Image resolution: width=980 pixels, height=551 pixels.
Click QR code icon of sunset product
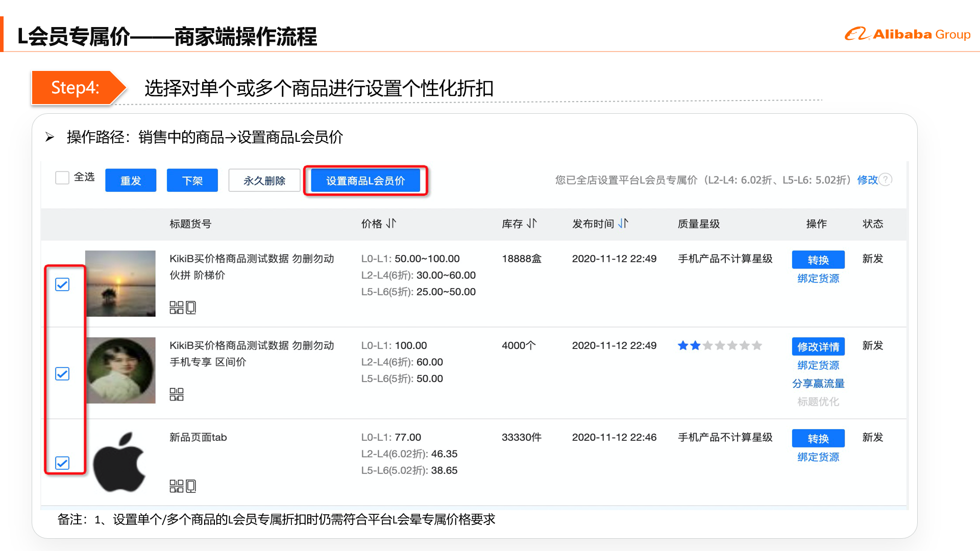176,308
